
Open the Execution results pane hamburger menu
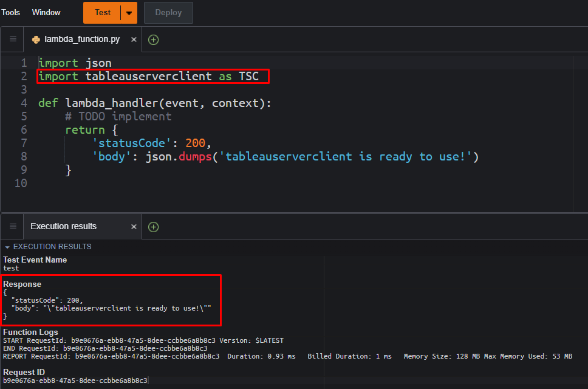point(13,226)
